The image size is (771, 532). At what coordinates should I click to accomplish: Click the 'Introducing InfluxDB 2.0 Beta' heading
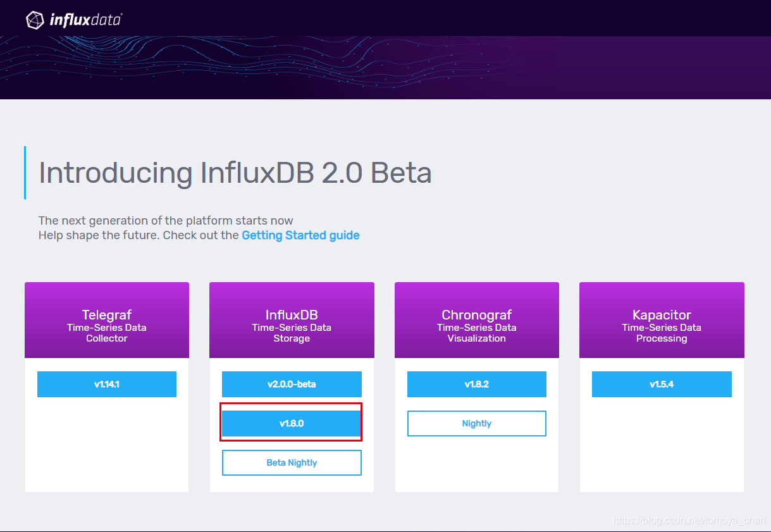[x=235, y=173]
